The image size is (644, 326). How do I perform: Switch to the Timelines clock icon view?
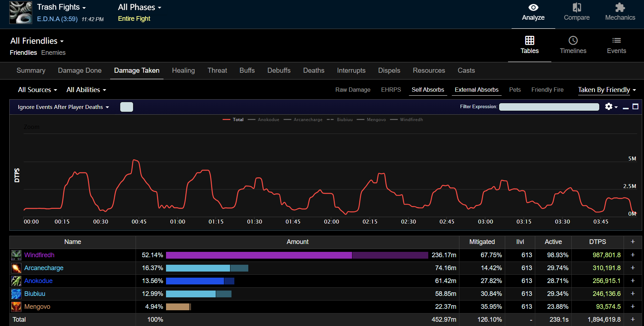[573, 40]
